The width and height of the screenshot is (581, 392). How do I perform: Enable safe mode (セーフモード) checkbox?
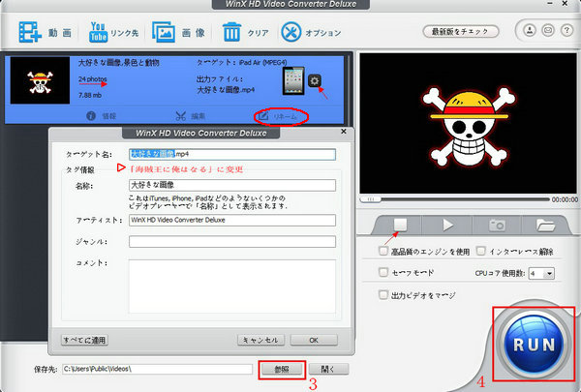tap(383, 272)
